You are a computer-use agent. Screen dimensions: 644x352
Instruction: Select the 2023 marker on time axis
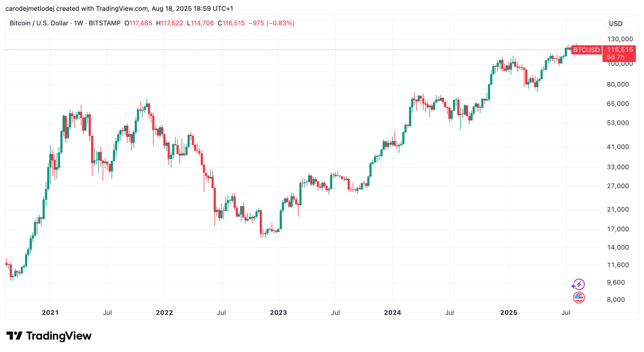click(278, 312)
